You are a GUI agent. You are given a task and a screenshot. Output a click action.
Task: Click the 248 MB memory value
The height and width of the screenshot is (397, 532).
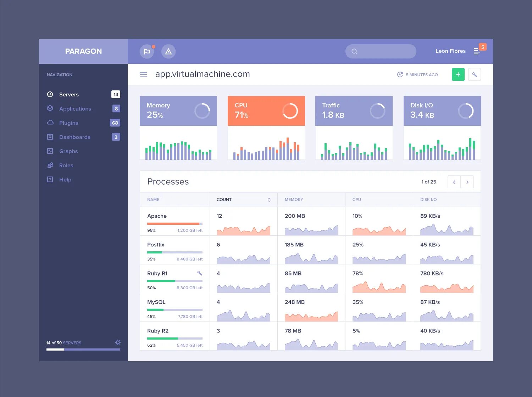pos(295,302)
